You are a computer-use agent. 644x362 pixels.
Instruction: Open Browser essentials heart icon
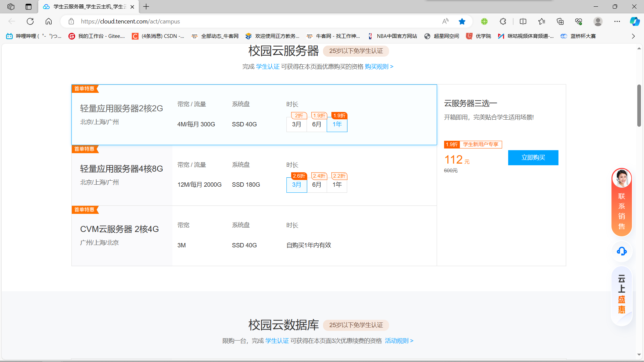click(x=579, y=21)
